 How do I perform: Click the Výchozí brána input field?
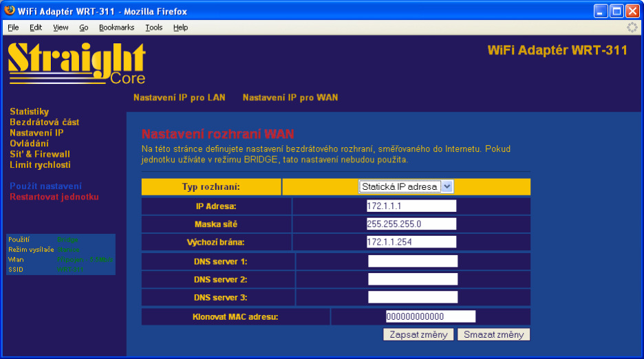coord(411,242)
